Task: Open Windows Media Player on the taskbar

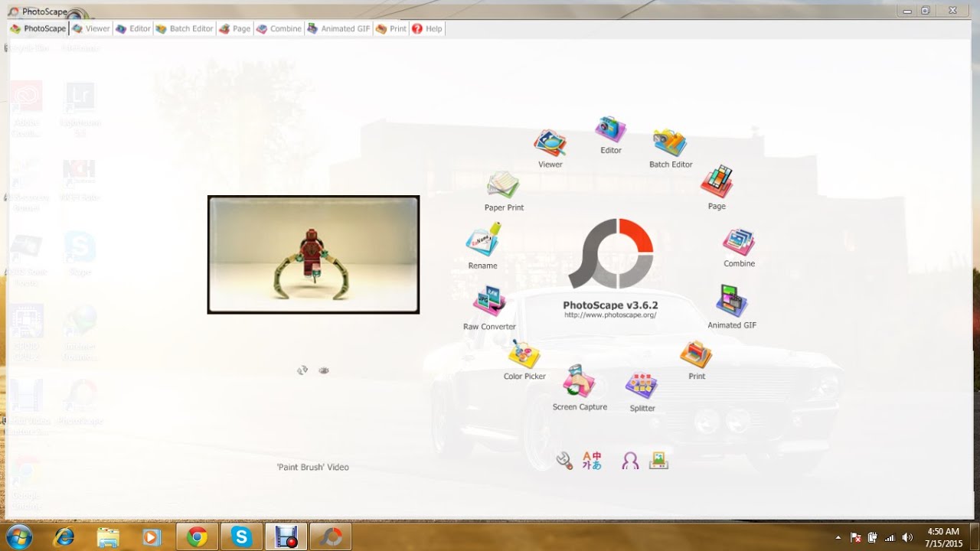Action: click(152, 536)
